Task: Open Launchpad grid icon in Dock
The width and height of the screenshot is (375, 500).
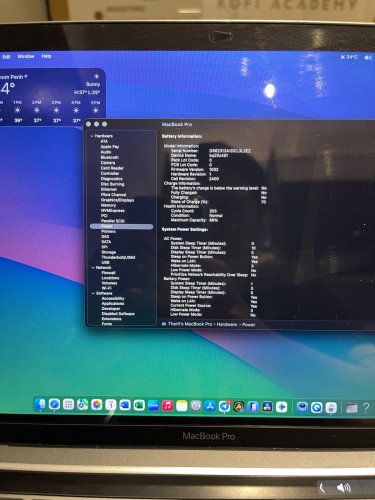Action: point(68,405)
